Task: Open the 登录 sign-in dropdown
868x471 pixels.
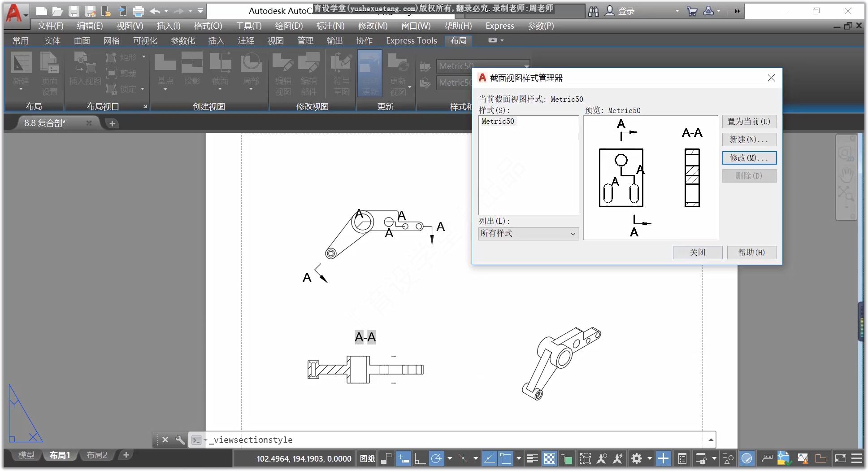Action: pyautogui.click(x=677, y=11)
